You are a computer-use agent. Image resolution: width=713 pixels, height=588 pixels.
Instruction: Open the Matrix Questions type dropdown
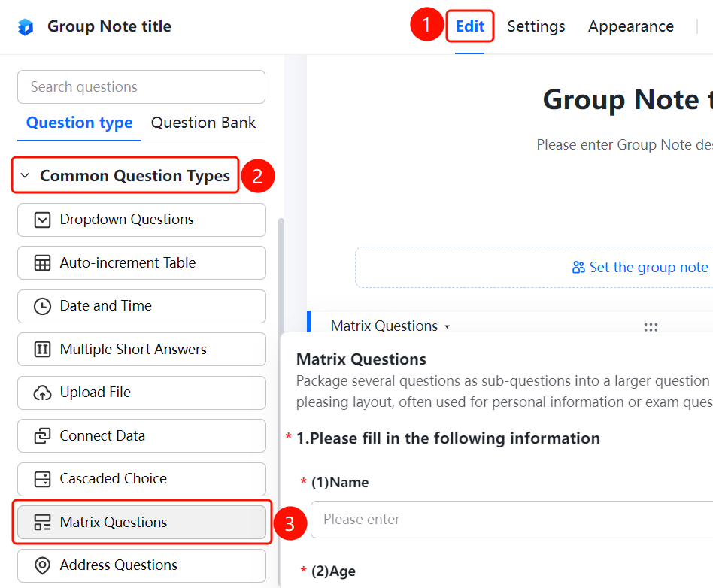[x=390, y=326]
